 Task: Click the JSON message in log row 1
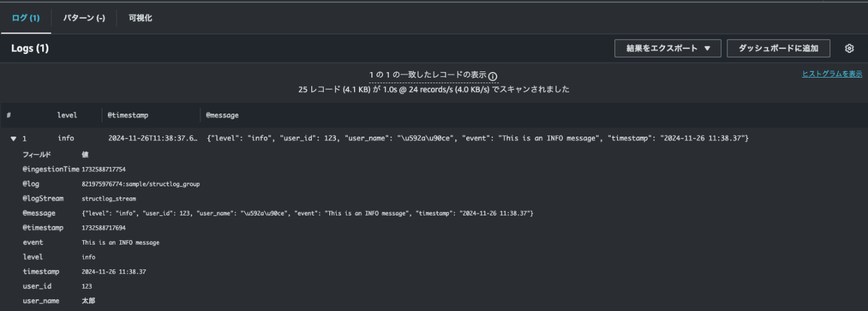click(477, 138)
